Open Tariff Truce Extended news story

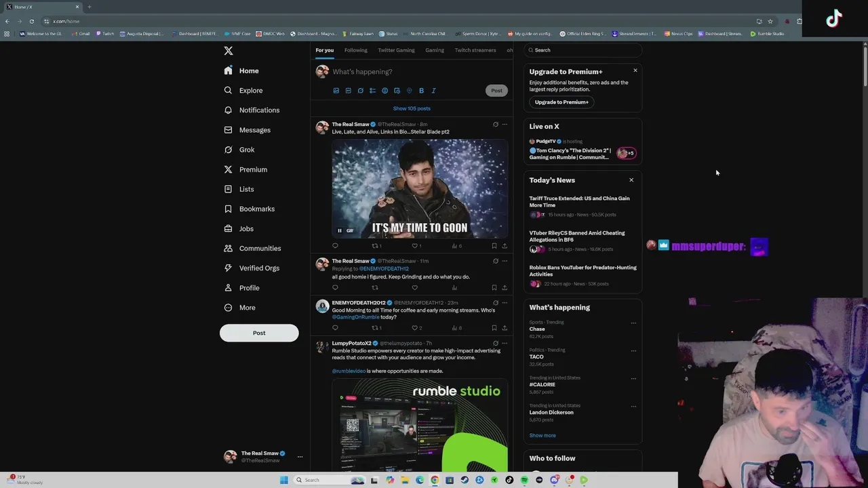(x=583, y=207)
